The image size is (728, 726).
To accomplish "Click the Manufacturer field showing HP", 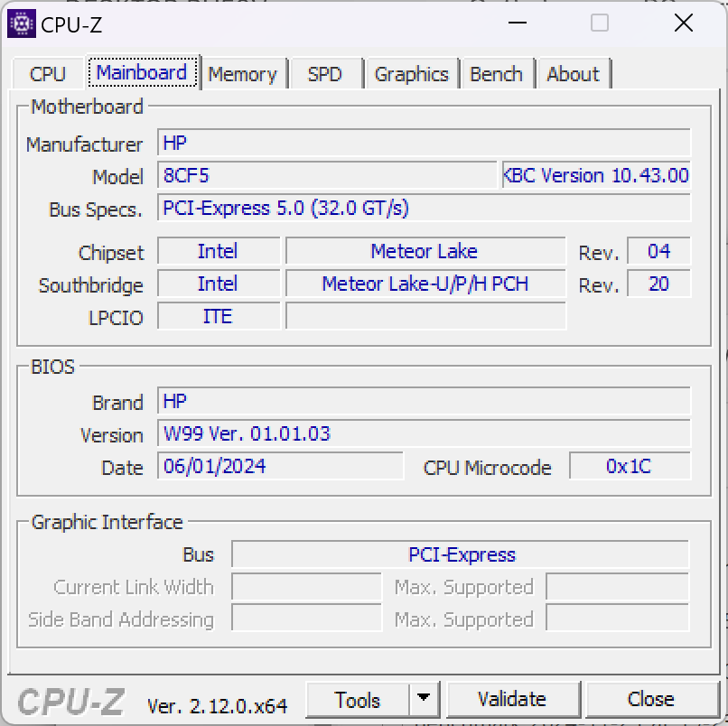I will (424, 143).
